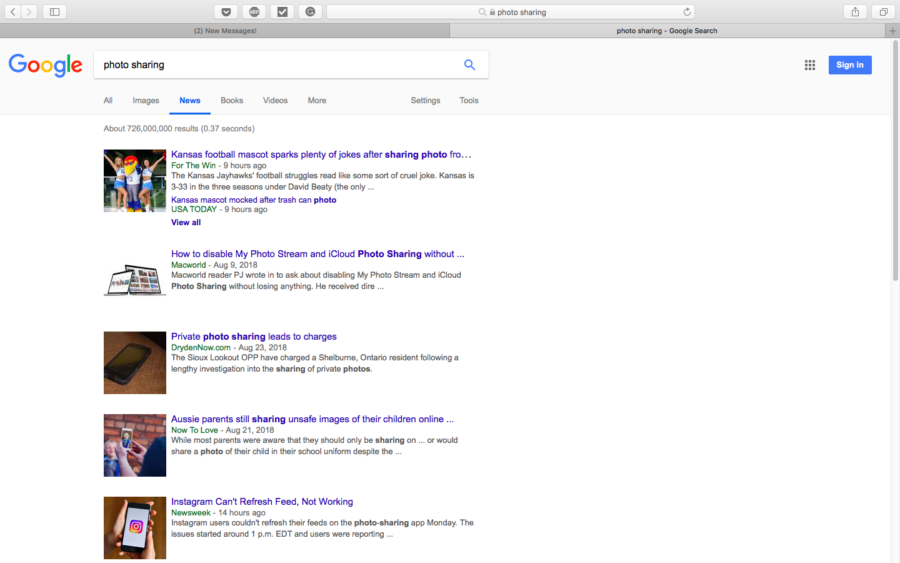The height and width of the screenshot is (563, 900).
Task: Select the photo sharing - Google Search tab
Action: pos(667,31)
